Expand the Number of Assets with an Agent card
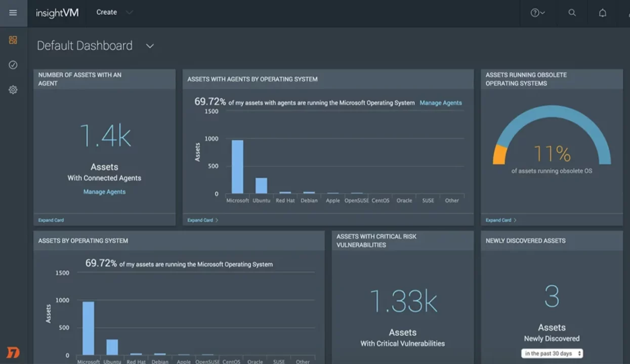This screenshot has width=630, height=364. 51,220
